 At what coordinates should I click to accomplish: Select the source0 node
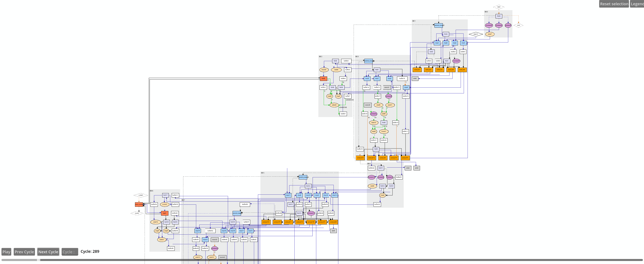click(x=367, y=105)
